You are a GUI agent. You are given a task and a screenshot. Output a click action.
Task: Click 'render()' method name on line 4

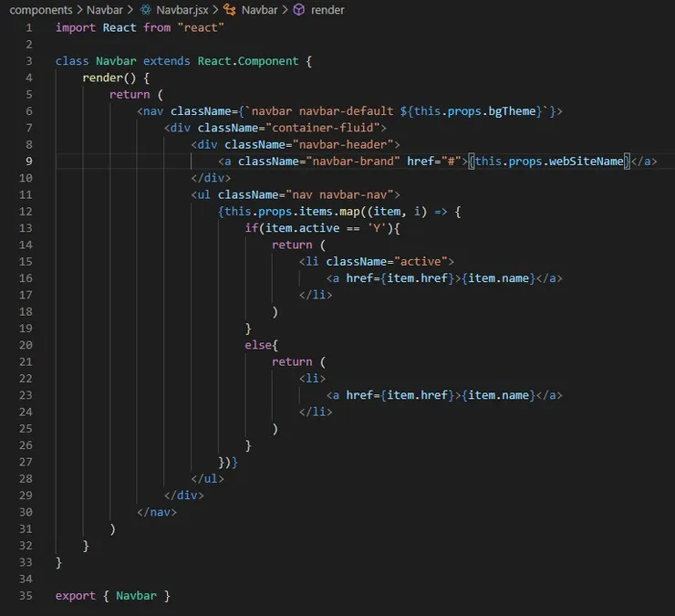[109, 78]
